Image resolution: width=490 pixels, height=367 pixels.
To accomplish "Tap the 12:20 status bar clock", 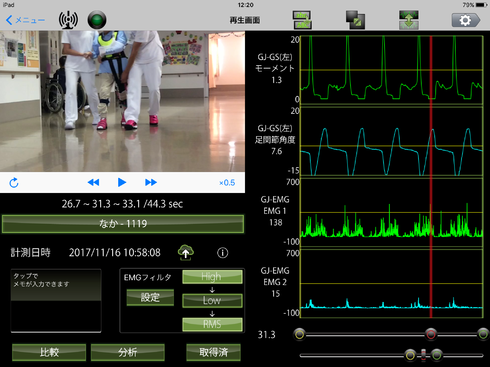I will pyautogui.click(x=246, y=5).
